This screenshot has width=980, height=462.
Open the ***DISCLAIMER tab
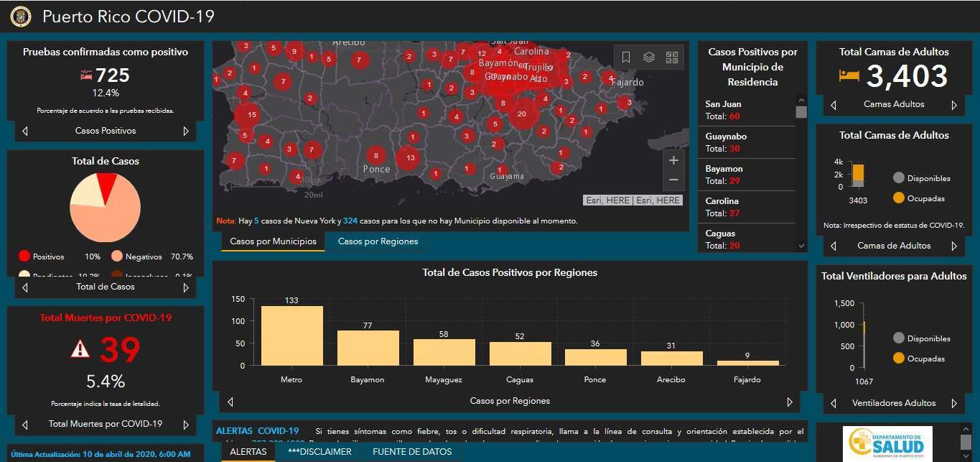(x=319, y=452)
